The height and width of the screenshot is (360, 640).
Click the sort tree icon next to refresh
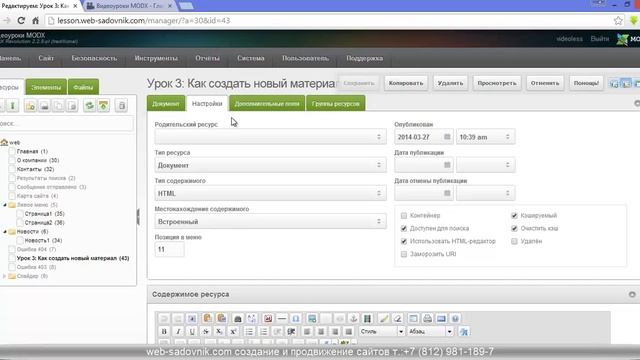(x=104, y=106)
